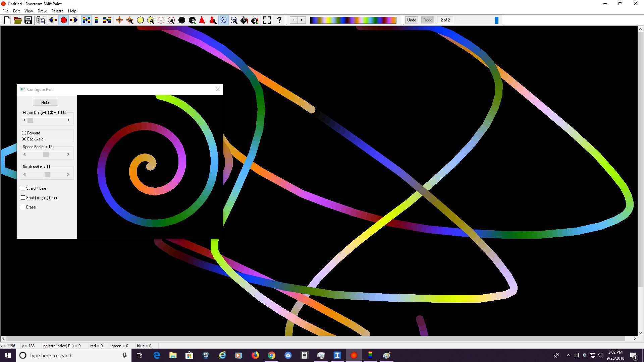
Task: Click Help in the Configure Pen dialog
Action: coord(45,102)
